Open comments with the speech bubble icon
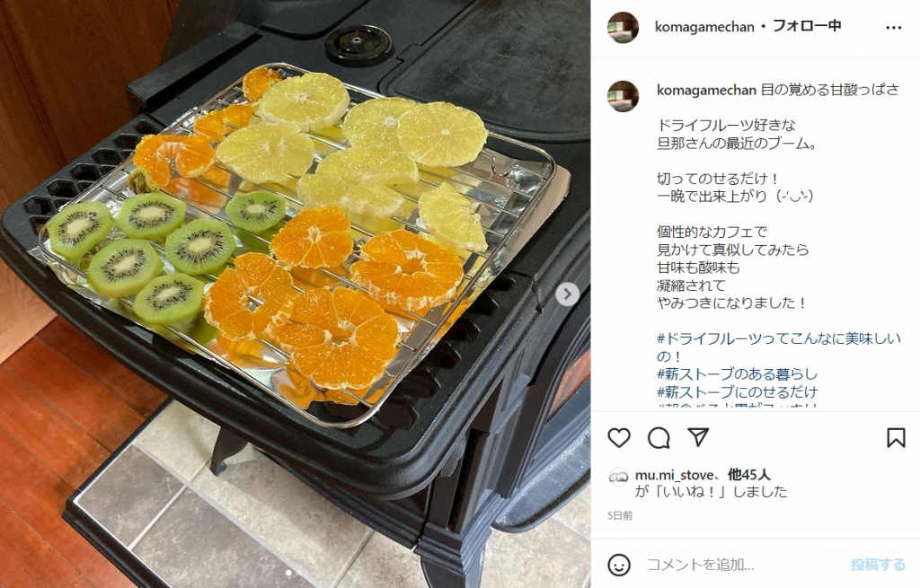The height and width of the screenshot is (588, 920). (659, 438)
